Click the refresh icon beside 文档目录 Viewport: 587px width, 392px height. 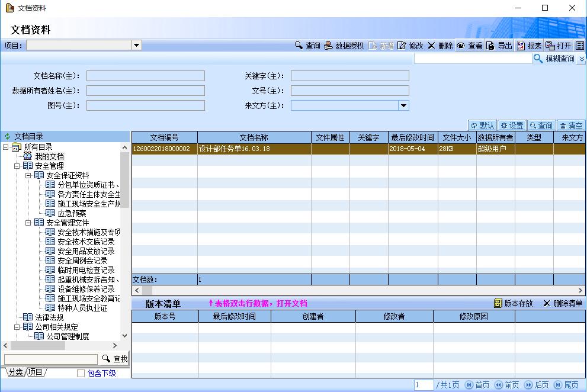coord(8,137)
